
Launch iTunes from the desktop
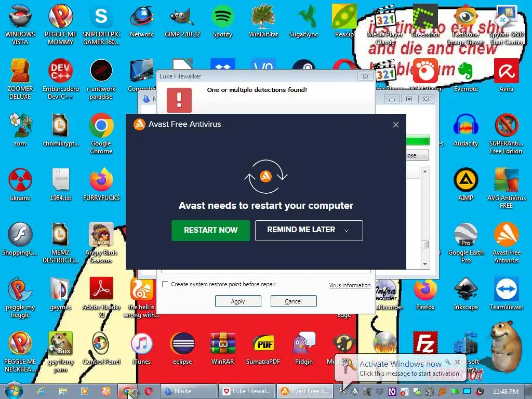(x=141, y=349)
